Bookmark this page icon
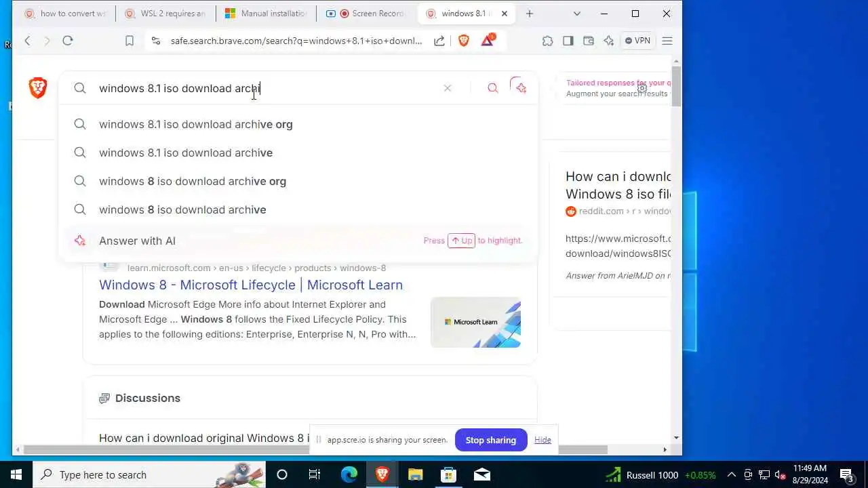The height and width of the screenshot is (488, 868). point(130,41)
